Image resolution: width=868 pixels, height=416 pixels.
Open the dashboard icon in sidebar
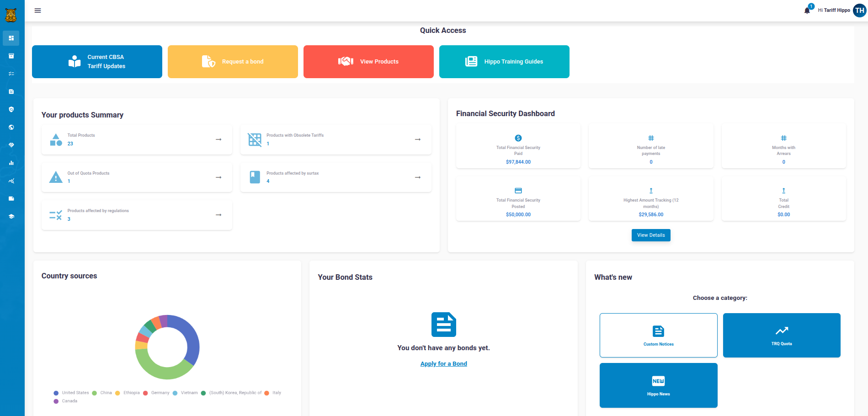(11, 38)
